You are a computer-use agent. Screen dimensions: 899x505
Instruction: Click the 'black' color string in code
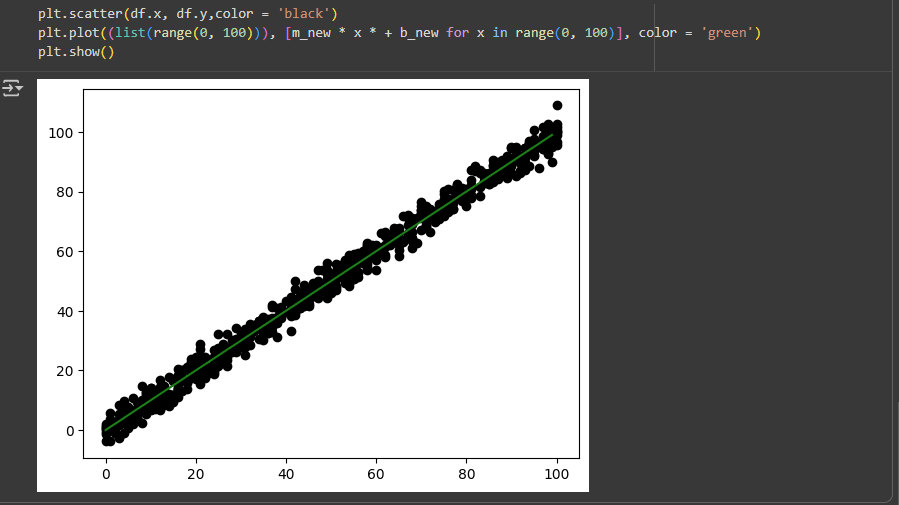click(312, 14)
